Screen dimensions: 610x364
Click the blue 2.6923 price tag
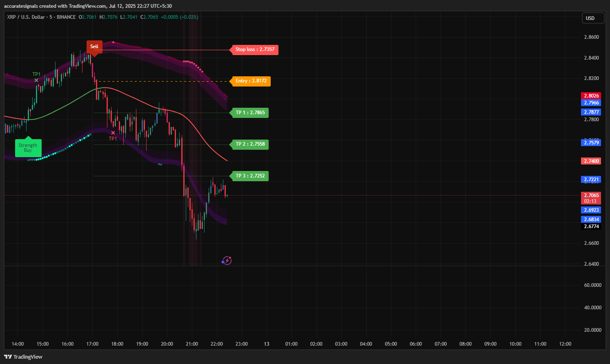591,210
